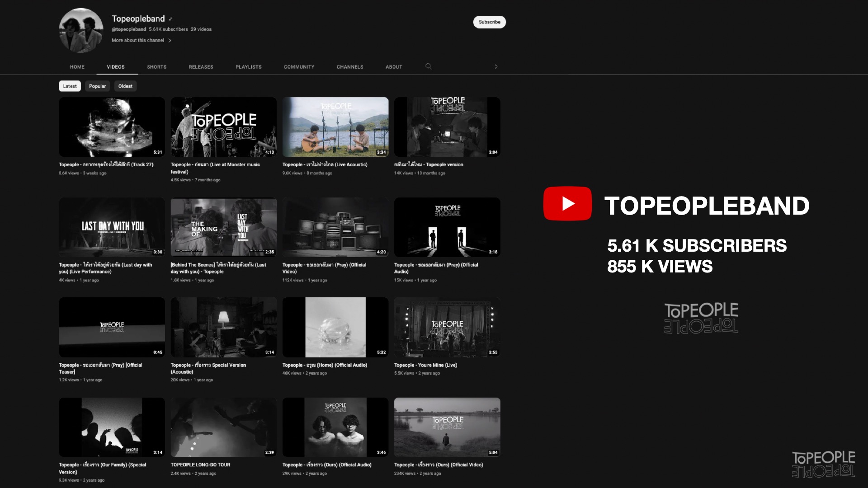Click the '5.61K subscribers' text
The image size is (868, 488).
168,29
